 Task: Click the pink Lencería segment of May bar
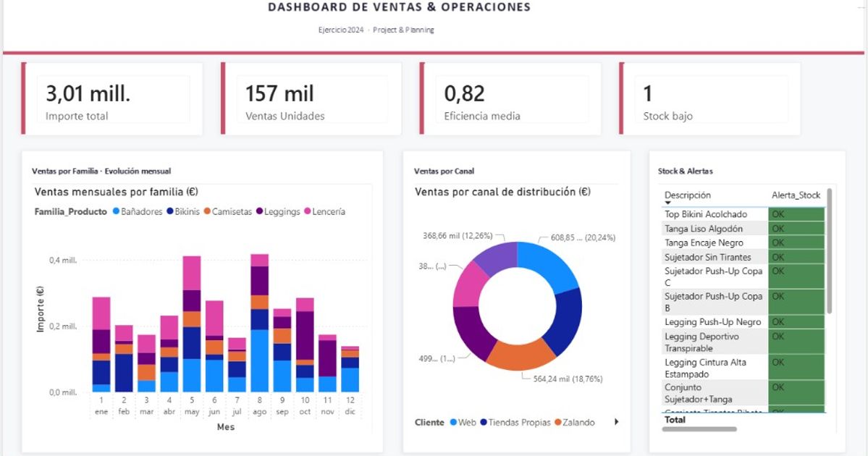point(192,273)
